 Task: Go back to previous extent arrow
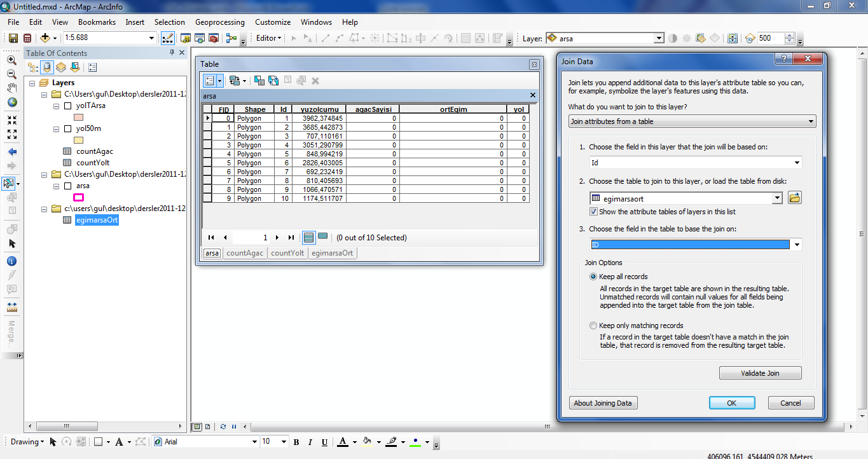coord(11,152)
